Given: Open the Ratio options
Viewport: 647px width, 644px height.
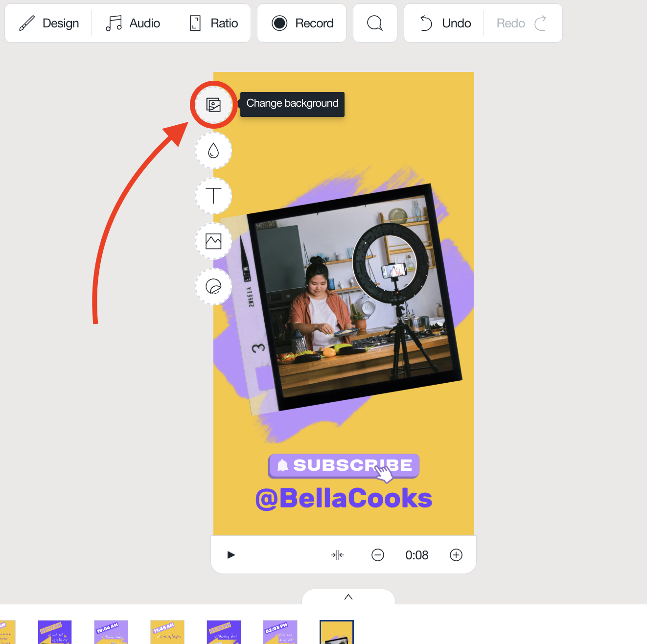Looking at the screenshot, I should point(212,23).
